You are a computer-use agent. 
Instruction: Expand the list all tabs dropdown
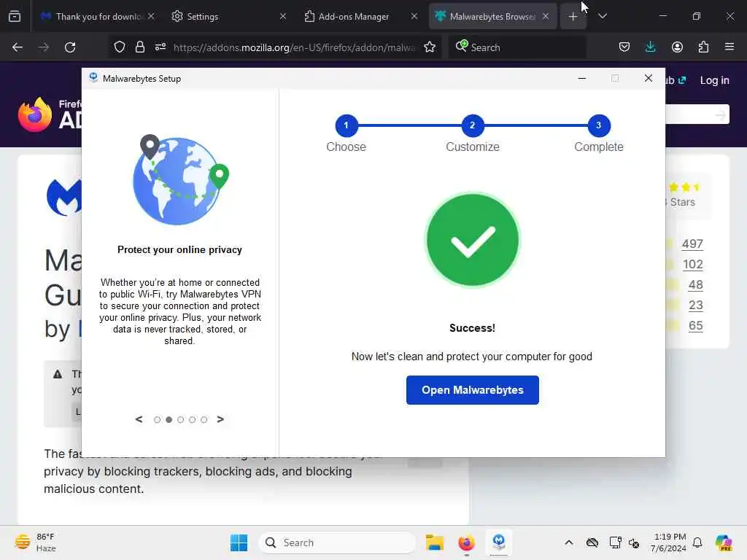pyautogui.click(x=603, y=16)
